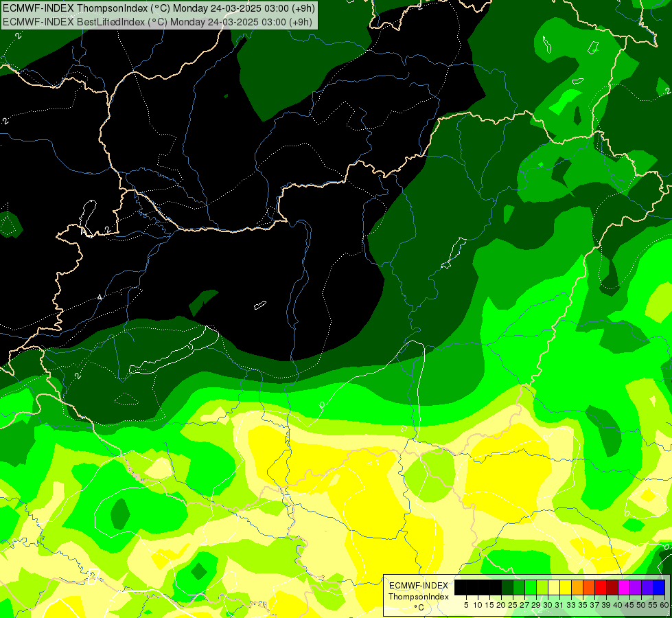
Task: Click the legend's ThompsonIndex label
Action: [x=419, y=597]
